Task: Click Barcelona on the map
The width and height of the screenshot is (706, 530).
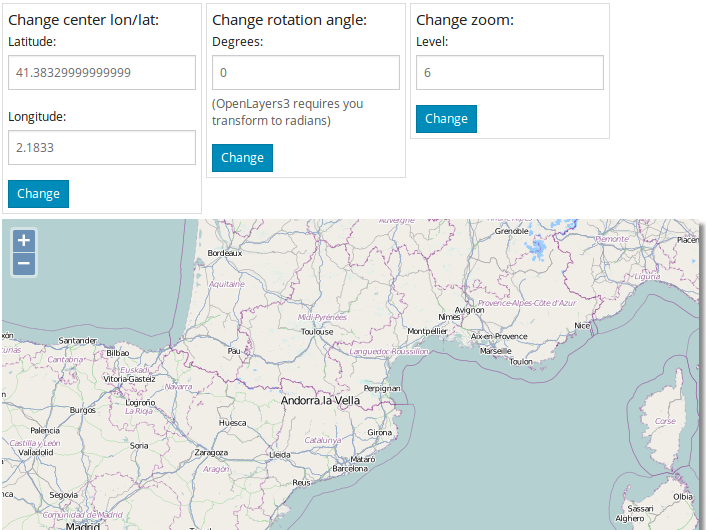Action: pyautogui.click(x=350, y=467)
